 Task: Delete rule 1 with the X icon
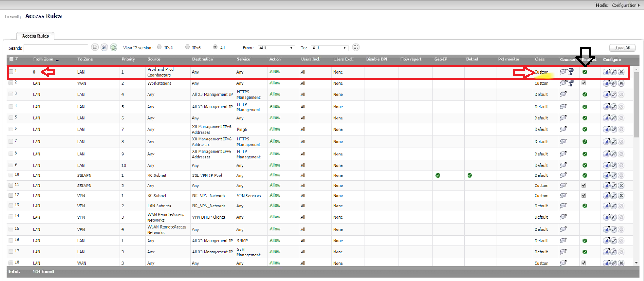[x=621, y=72]
